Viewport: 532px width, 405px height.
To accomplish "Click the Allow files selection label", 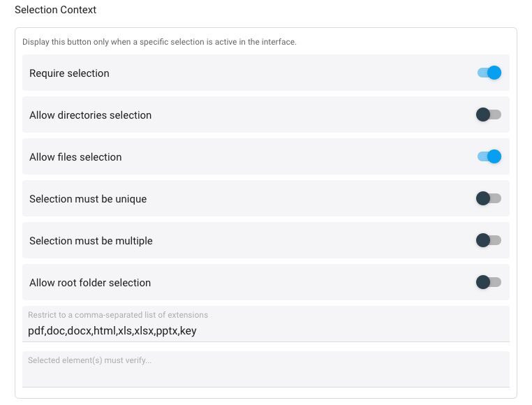I will 75,157.
